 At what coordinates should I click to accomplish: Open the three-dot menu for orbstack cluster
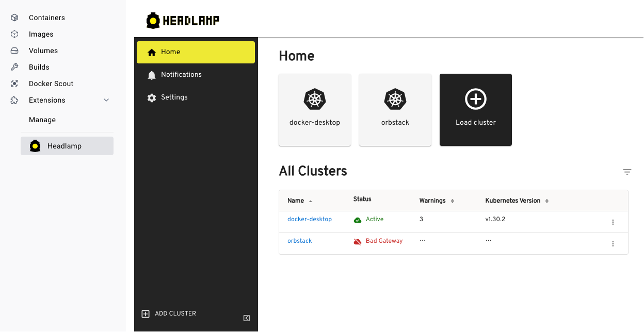pyautogui.click(x=613, y=244)
